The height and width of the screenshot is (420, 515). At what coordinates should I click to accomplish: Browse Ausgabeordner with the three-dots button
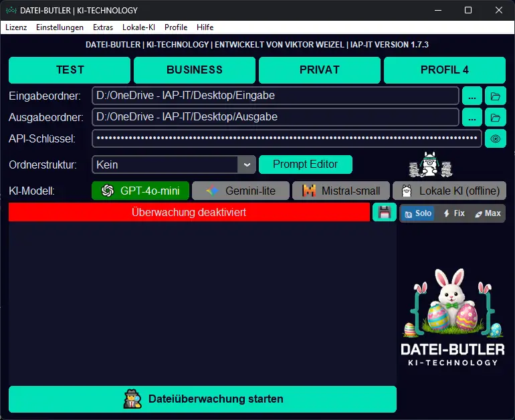pyautogui.click(x=472, y=117)
